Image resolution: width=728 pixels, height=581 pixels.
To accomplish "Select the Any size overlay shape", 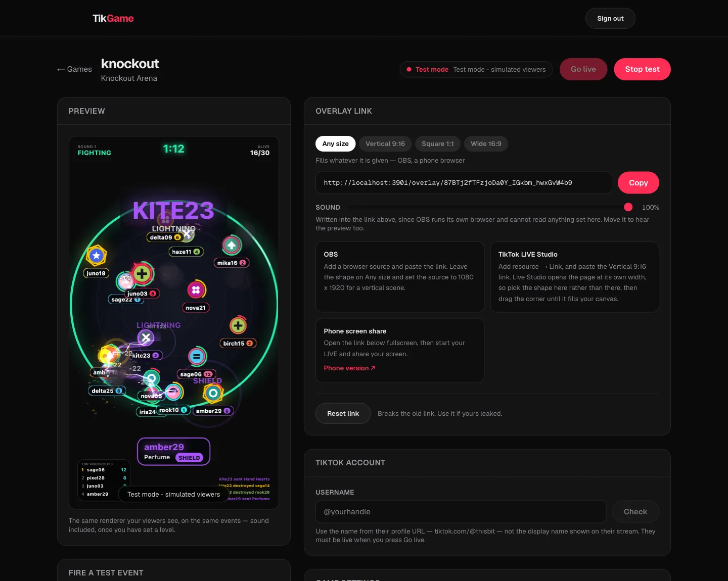I will pyautogui.click(x=336, y=144).
